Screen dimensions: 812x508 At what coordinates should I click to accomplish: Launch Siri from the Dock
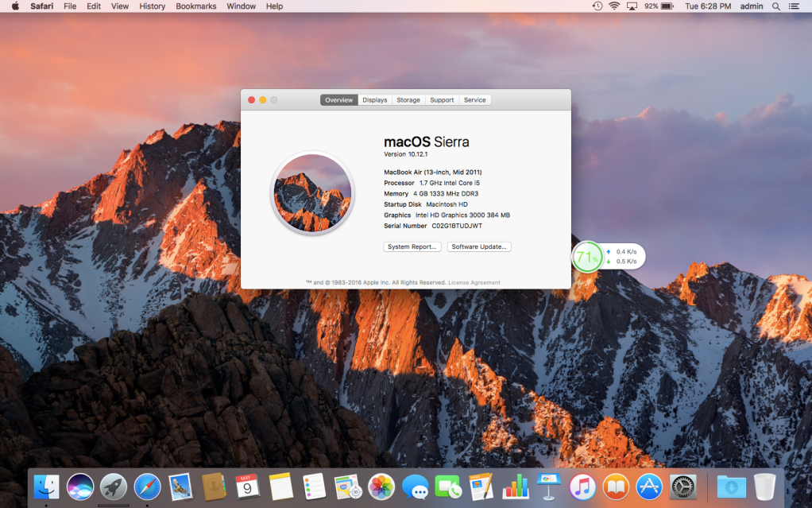coord(80,487)
